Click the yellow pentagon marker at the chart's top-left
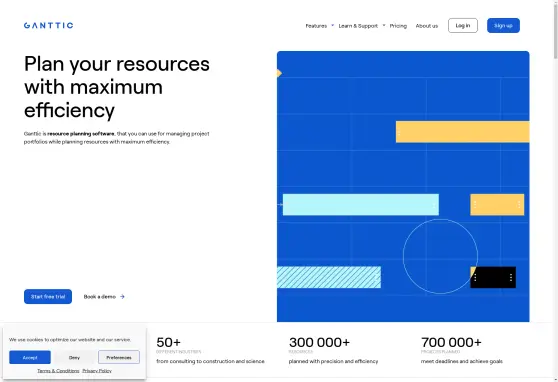The image size is (558, 382). click(x=279, y=73)
